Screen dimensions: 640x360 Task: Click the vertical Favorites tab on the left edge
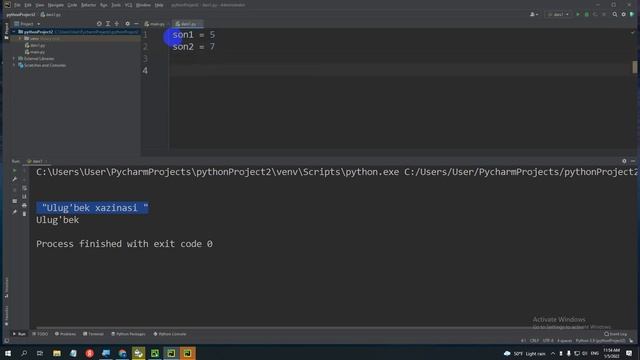pos(6,315)
